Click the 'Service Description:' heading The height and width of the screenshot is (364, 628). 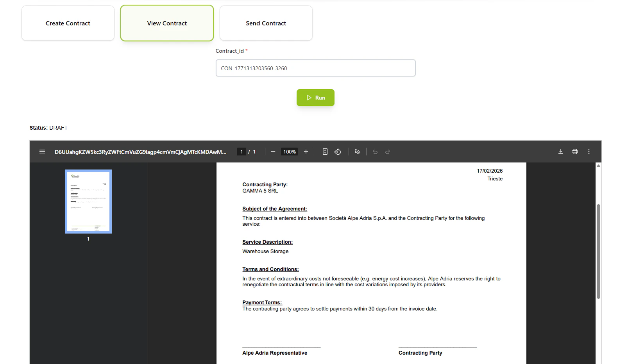point(267,242)
